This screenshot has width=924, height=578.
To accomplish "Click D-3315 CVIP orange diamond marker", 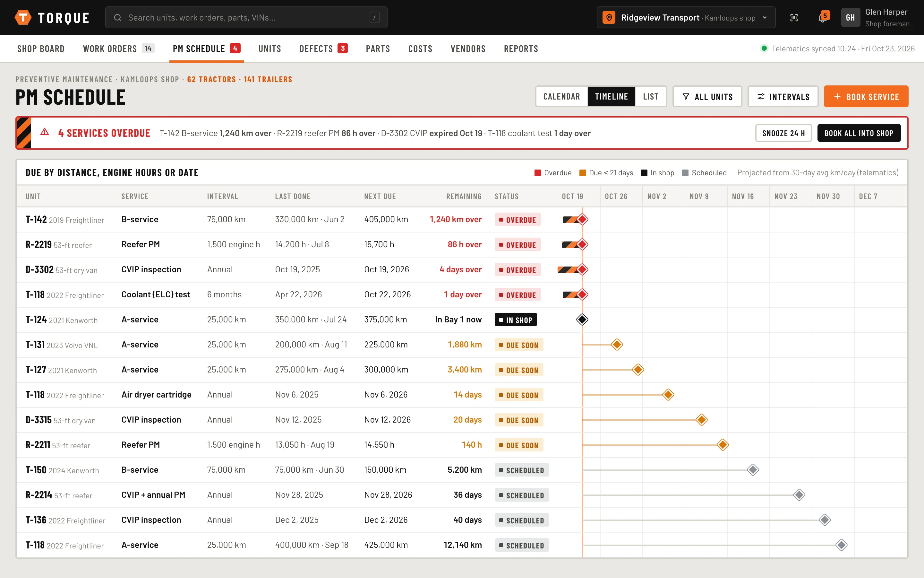I will tap(701, 420).
